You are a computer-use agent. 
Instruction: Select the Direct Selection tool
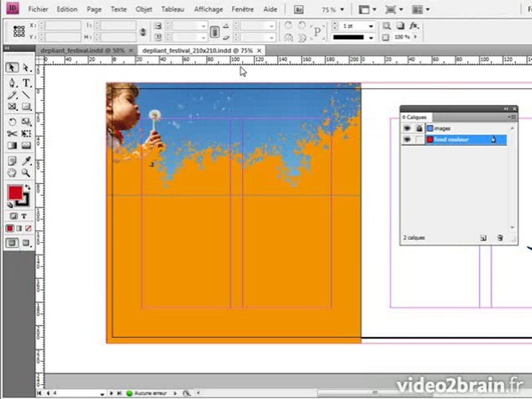pos(26,68)
